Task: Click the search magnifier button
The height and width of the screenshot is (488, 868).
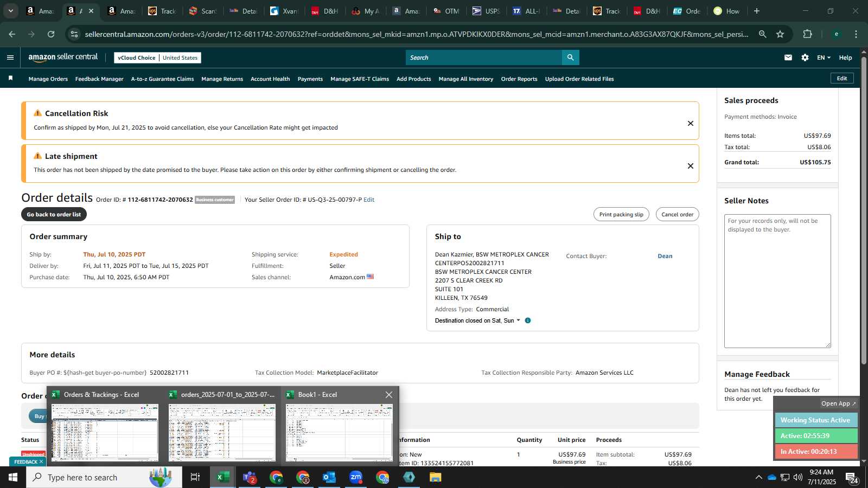Action: [x=570, y=57]
